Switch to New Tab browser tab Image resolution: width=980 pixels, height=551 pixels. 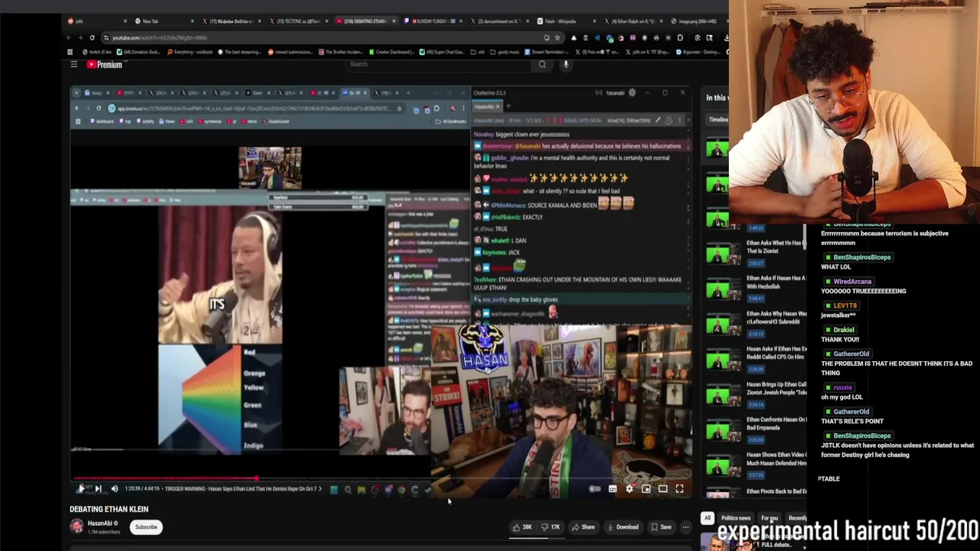(x=163, y=21)
